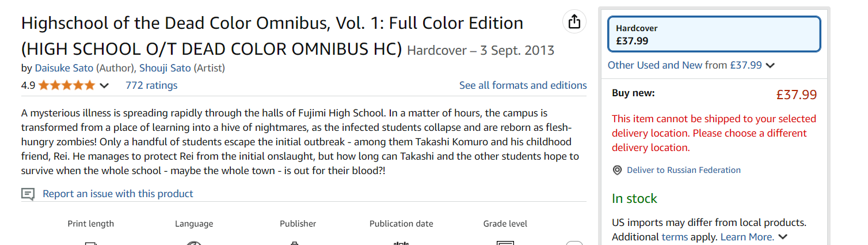868x245 pixels.
Task: View the 772 ratings
Action: coord(151,85)
